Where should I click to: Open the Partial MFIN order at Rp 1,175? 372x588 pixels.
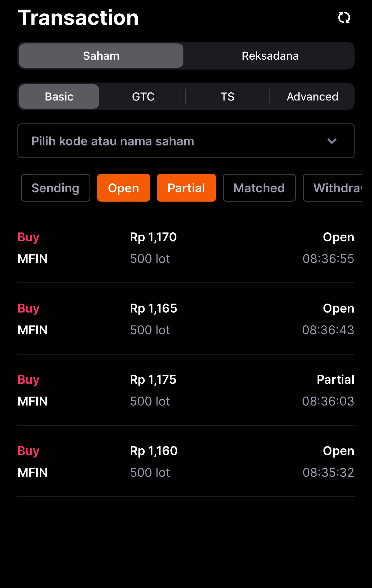pyautogui.click(x=186, y=390)
